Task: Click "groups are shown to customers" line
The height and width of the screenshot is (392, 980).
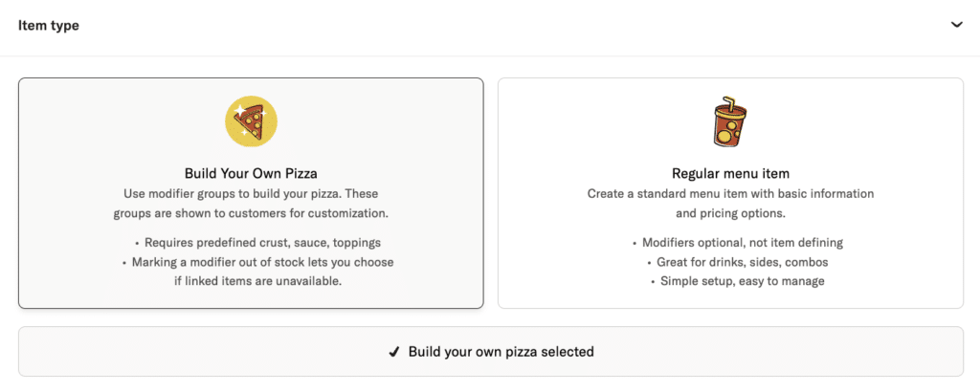Action: pos(251,213)
